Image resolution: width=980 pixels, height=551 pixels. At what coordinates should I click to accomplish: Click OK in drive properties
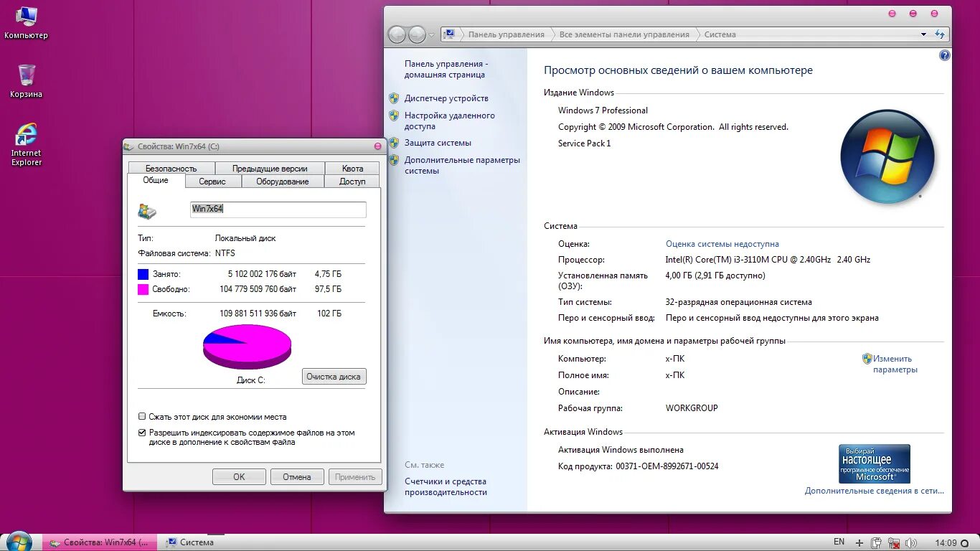coord(239,476)
